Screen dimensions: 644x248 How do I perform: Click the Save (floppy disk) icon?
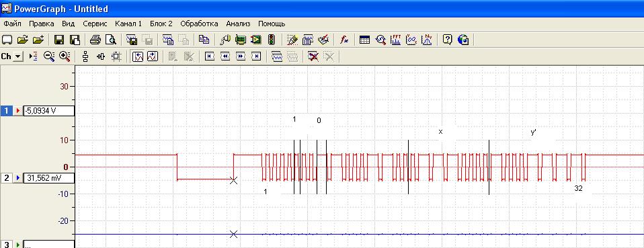pyautogui.click(x=59, y=40)
